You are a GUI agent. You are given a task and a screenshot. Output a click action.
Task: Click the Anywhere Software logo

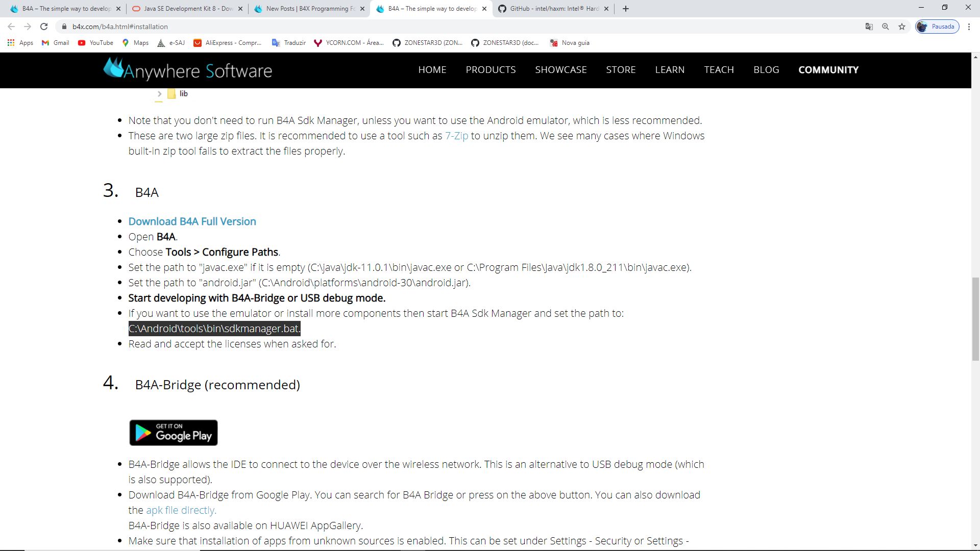coord(187,70)
